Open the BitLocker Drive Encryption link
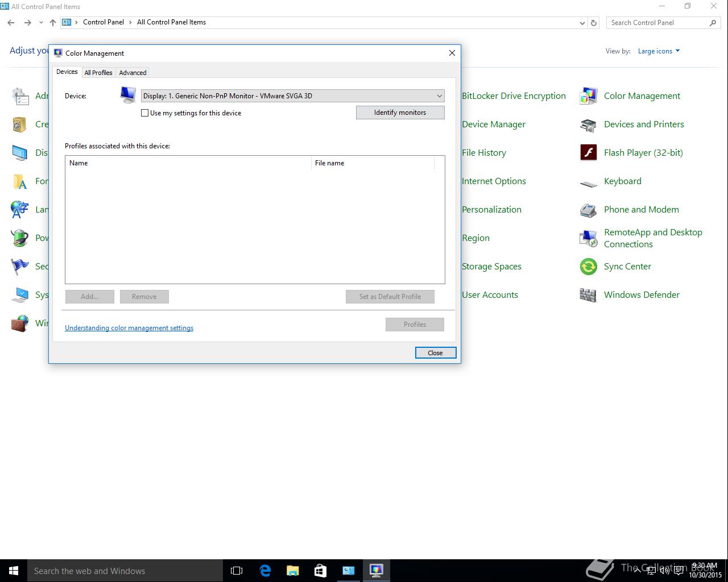728x582 pixels. point(514,96)
